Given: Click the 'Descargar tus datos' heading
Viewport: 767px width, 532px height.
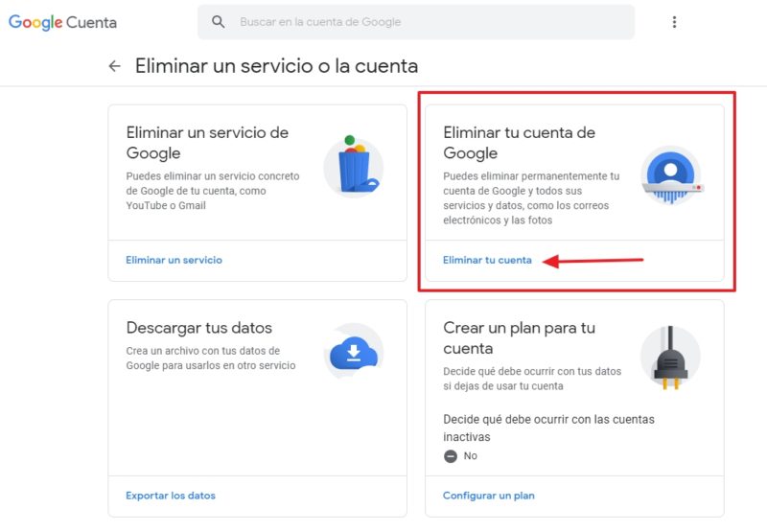Looking at the screenshot, I should [199, 328].
